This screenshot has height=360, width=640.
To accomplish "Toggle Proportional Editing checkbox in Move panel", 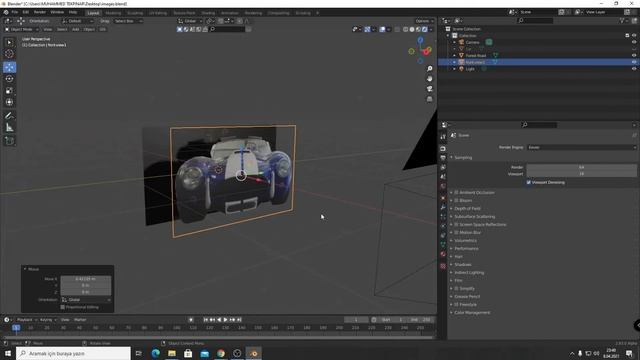I will (x=63, y=307).
